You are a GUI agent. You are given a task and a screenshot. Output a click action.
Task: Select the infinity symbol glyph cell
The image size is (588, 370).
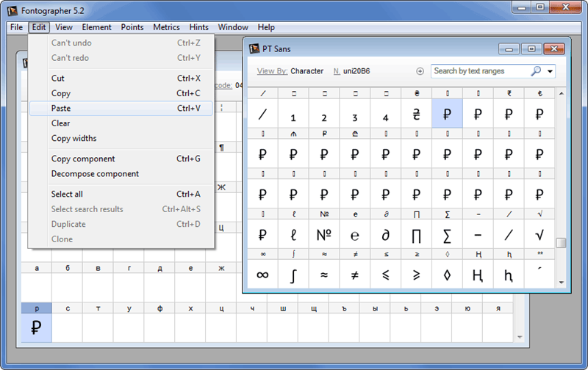coord(262,275)
